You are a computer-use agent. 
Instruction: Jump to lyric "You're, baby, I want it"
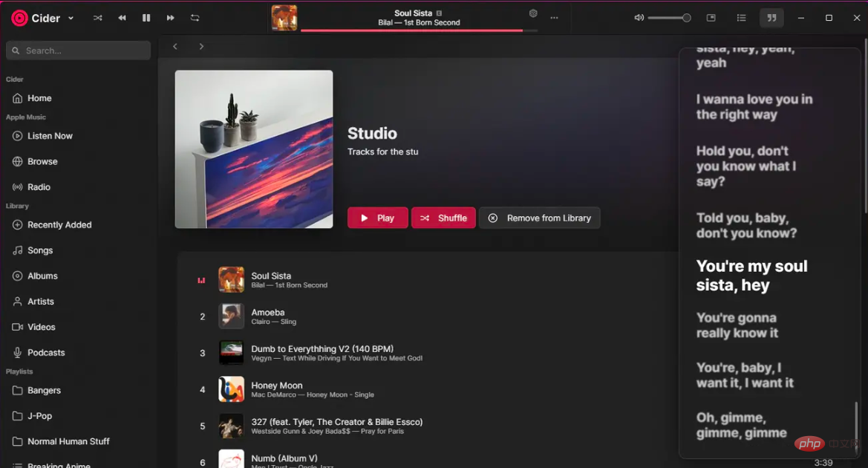[745, 375]
